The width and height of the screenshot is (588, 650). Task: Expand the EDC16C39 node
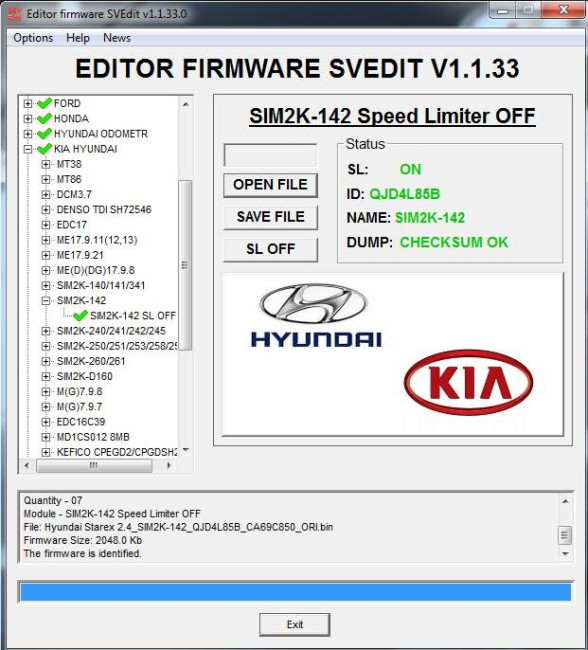click(46, 422)
